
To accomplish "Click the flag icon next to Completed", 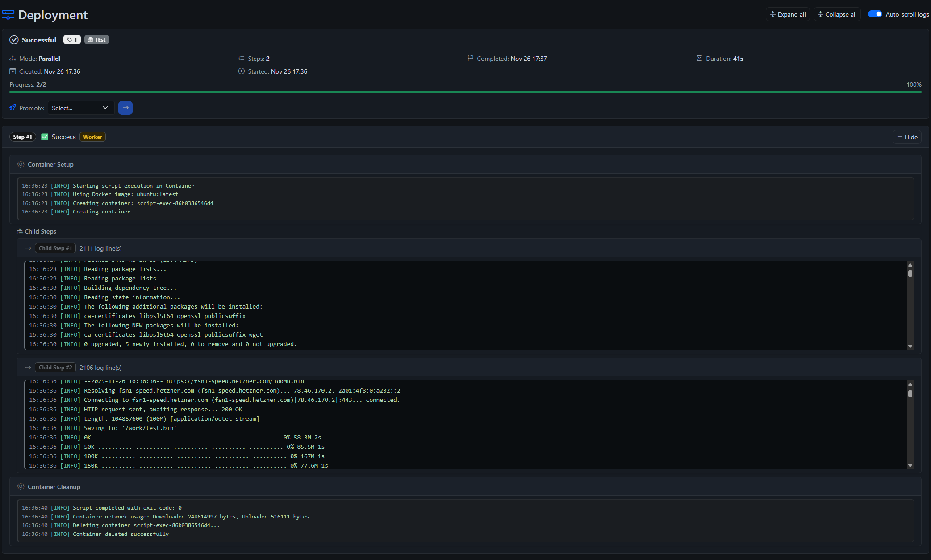I will coord(470,58).
